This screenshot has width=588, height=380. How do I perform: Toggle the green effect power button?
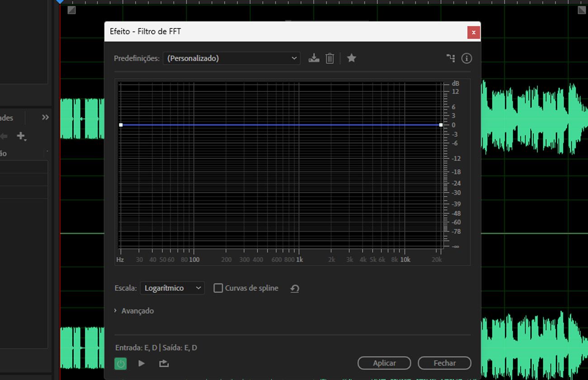point(120,363)
